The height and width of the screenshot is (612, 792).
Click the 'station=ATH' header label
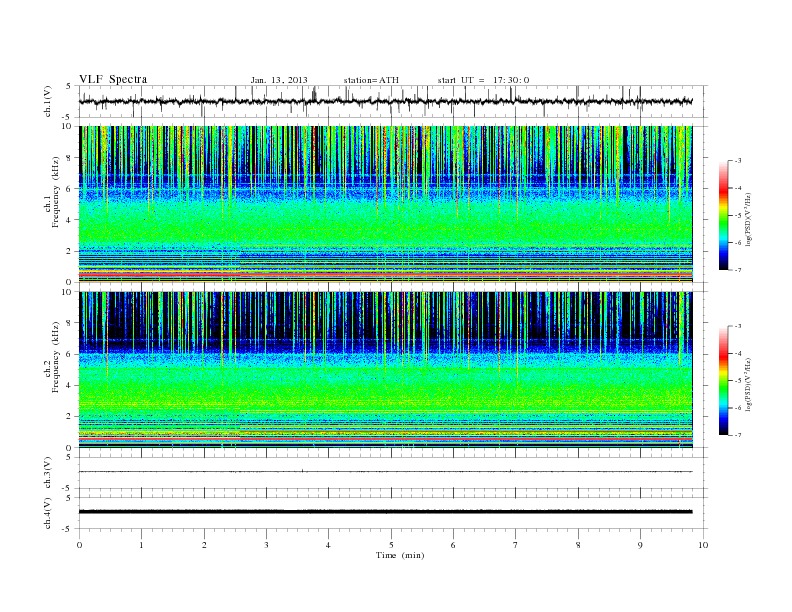pos(371,80)
